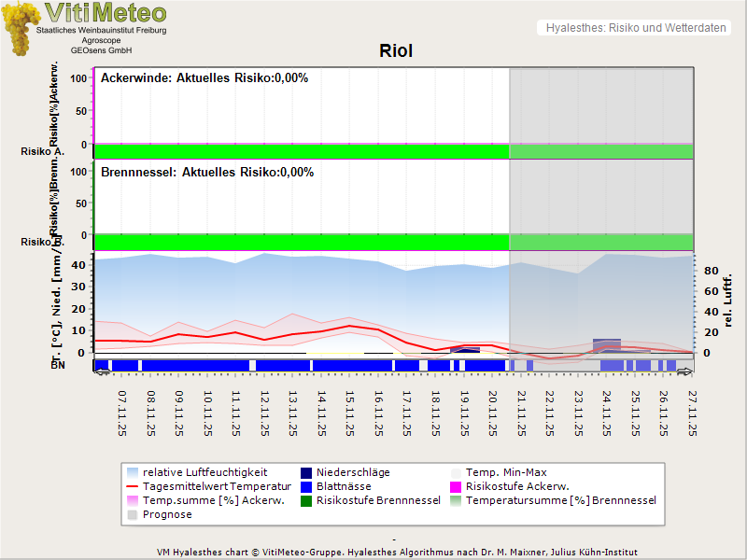
Task: Click the Risikostufe Ackerw. magenta legend icon
Action: coord(457,486)
